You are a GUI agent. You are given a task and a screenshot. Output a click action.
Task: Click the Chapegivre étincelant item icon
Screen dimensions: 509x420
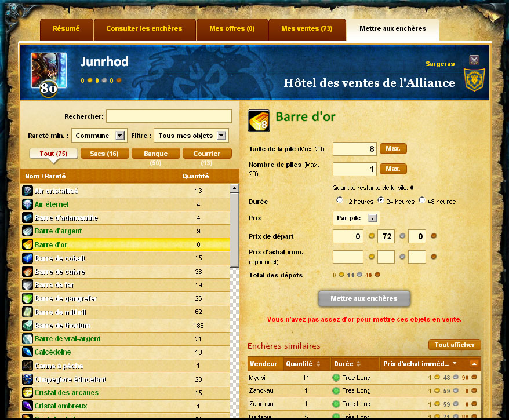coord(27,379)
